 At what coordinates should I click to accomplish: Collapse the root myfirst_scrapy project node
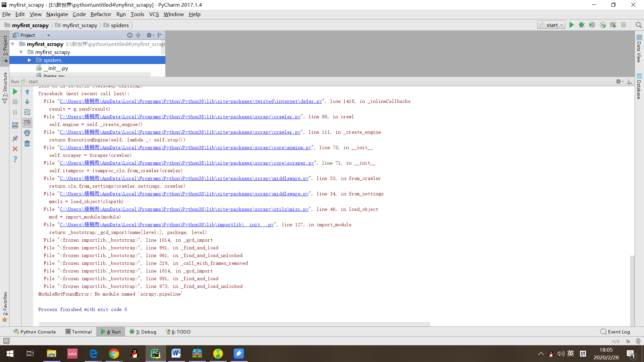pos(13,44)
